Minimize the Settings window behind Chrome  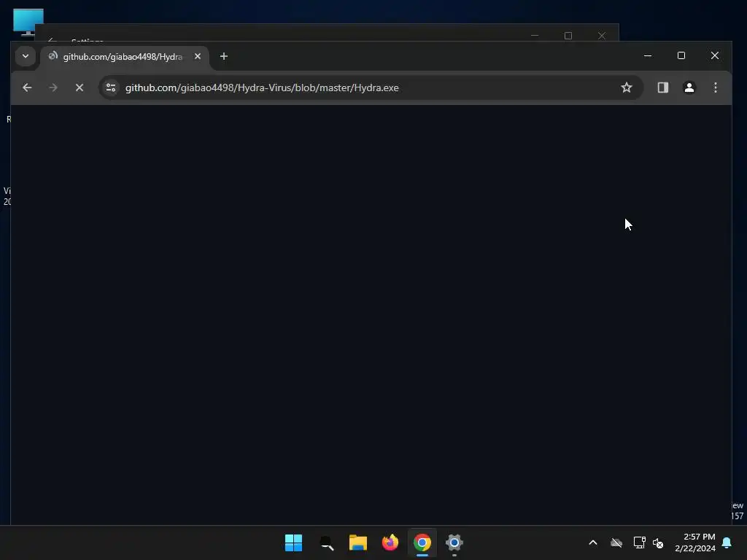[x=535, y=36]
